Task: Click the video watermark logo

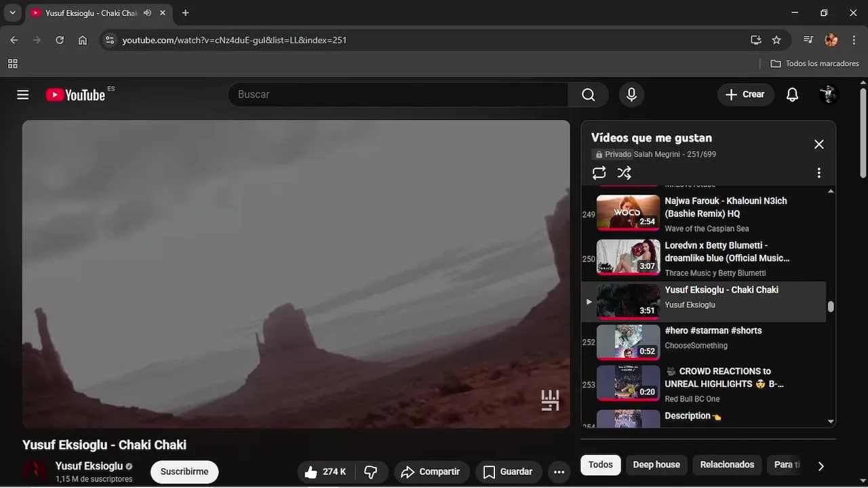Action: coord(550,401)
